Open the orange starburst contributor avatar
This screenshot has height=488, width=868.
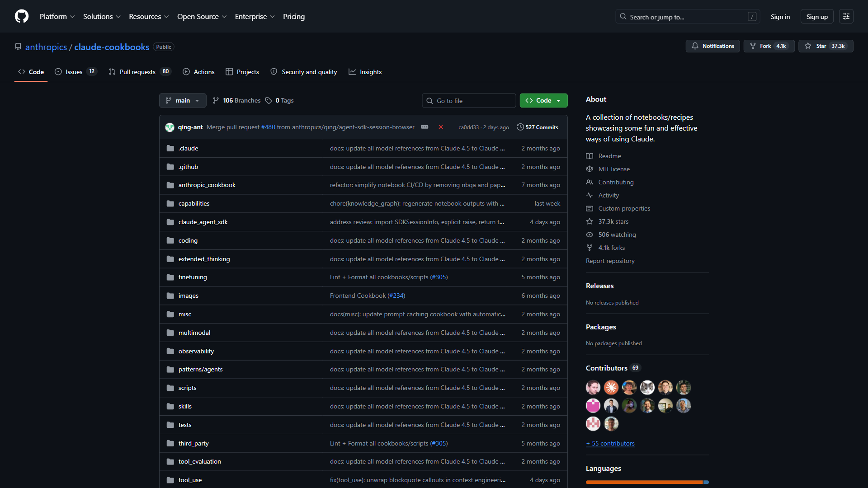[x=611, y=387]
